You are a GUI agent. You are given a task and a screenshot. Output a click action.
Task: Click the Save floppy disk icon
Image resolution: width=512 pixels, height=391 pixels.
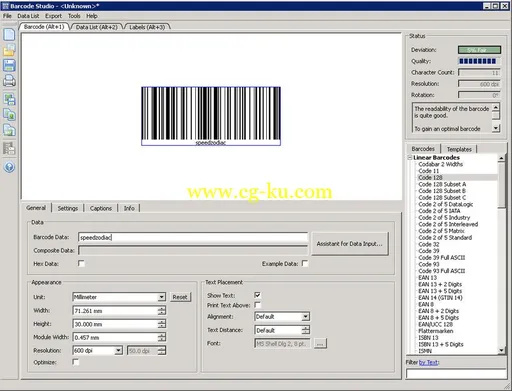[9, 65]
